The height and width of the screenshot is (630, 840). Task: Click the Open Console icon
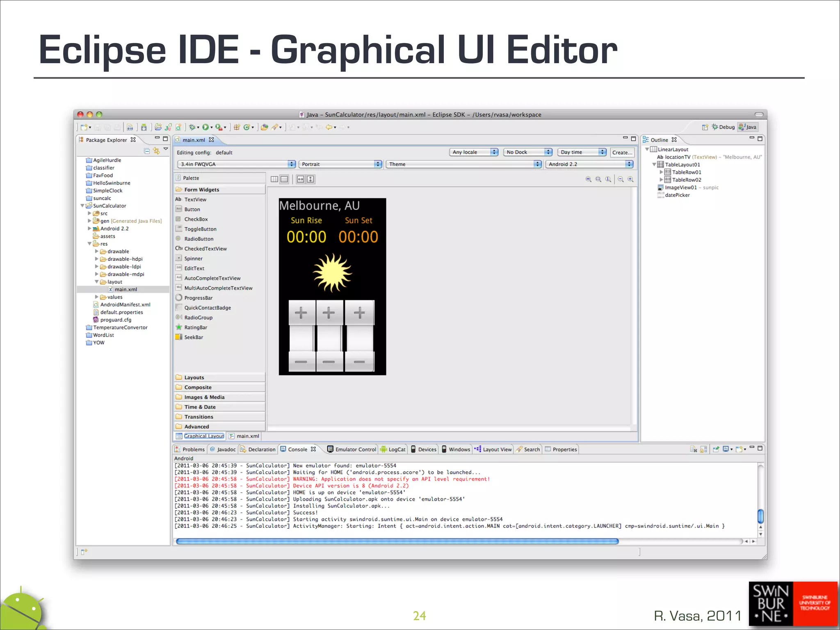pyautogui.click(x=739, y=449)
